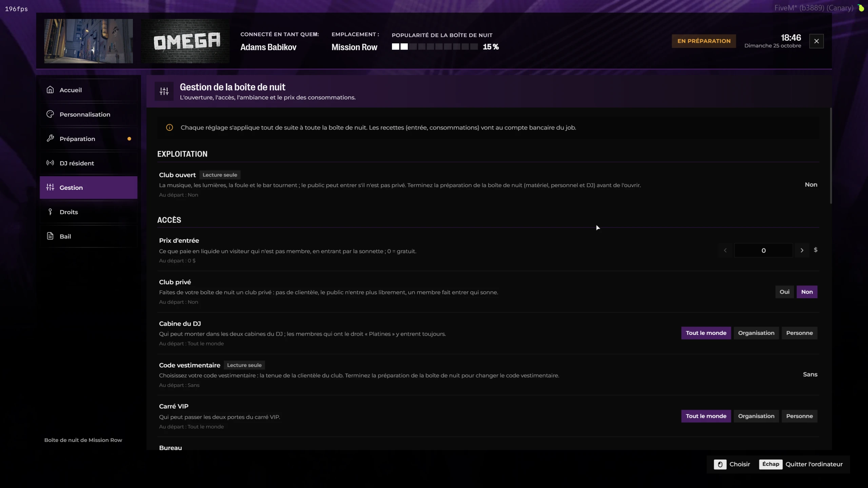Click the OMEGA logo image
This screenshot has width=868, height=488.
[x=185, y=41]
